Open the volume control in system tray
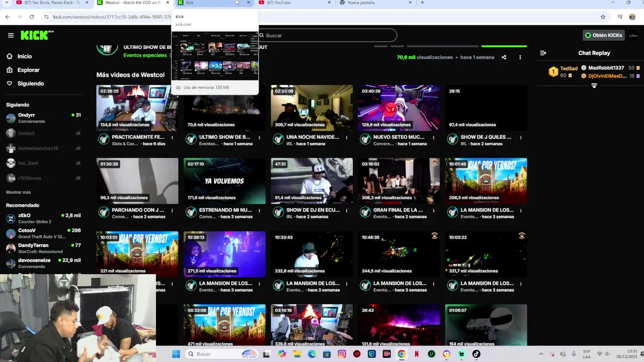The width and height of the screenshot is (644, 362). 608,354
